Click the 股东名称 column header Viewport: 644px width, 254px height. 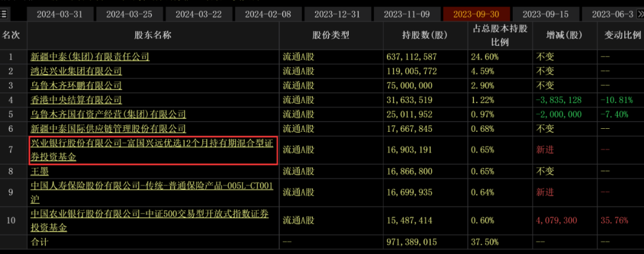click(x=153, y=35)
